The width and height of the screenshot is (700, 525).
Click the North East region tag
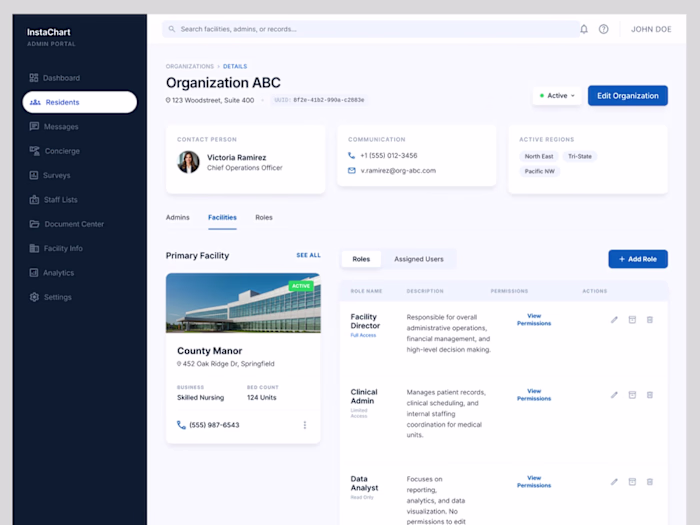point(539,156)
